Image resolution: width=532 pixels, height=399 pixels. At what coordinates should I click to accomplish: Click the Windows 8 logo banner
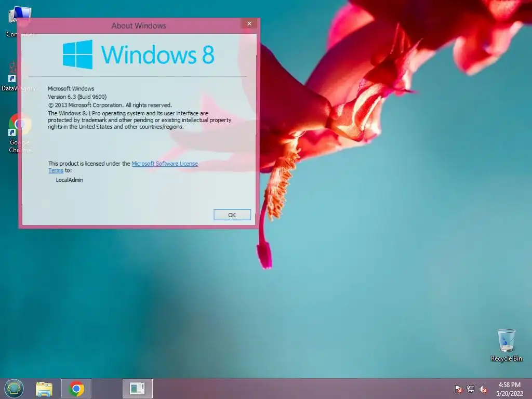(x=138, y=54)
